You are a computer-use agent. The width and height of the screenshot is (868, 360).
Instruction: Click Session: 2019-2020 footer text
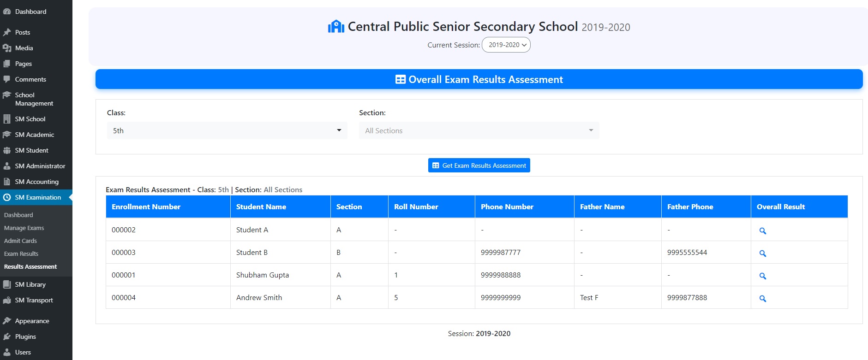click(x=479, y=333)
